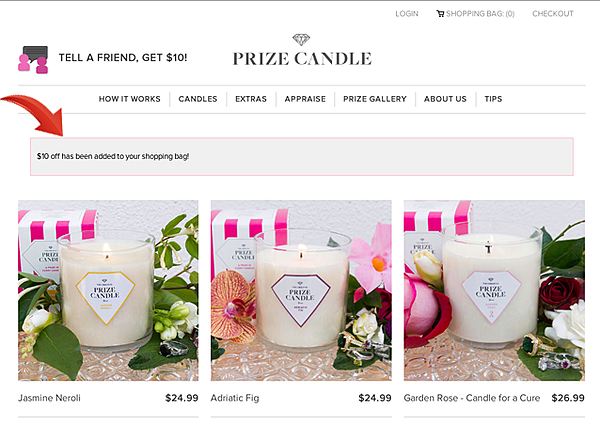Image resolution: width=600 pixels, height=424 pixels.
Task: Open the Candles menu item
Action: coord(198,99)
